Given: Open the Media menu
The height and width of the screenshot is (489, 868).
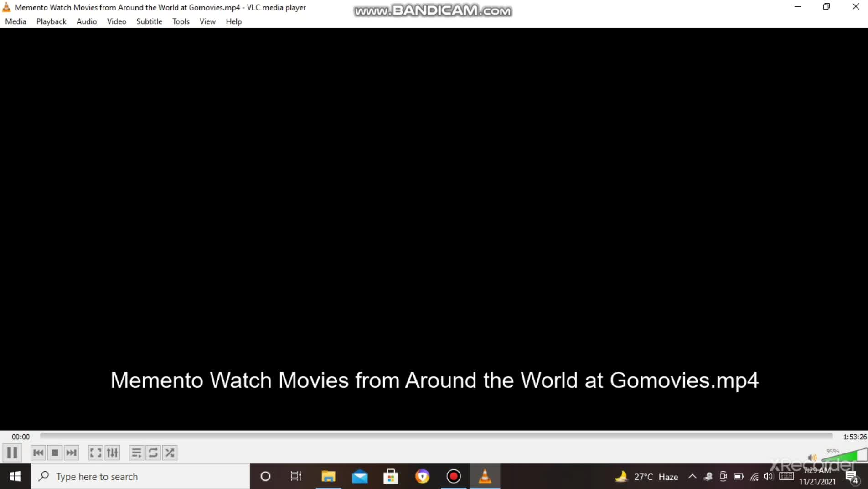Looking at the screenshot, I should point(15,21).
